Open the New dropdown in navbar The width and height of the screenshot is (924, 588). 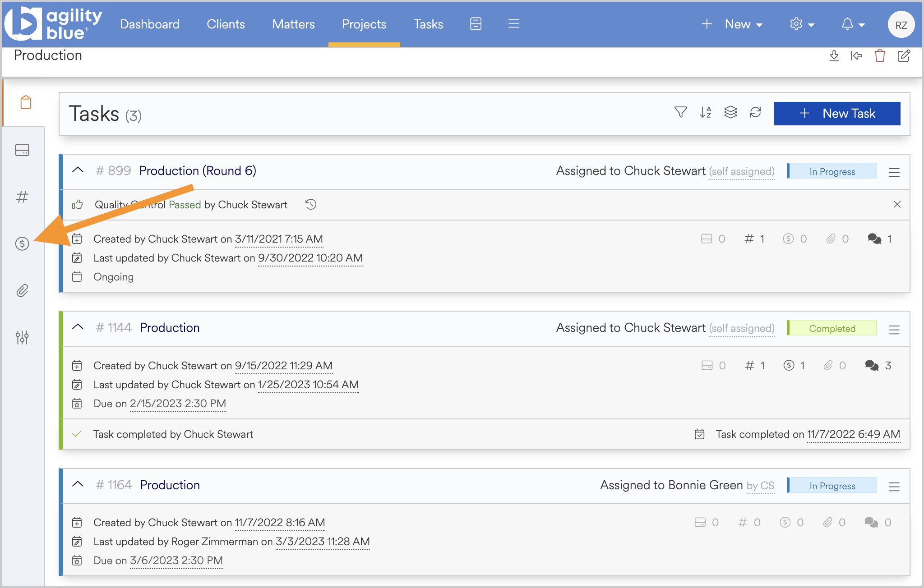pyautogui.click(x=732, y=24)
